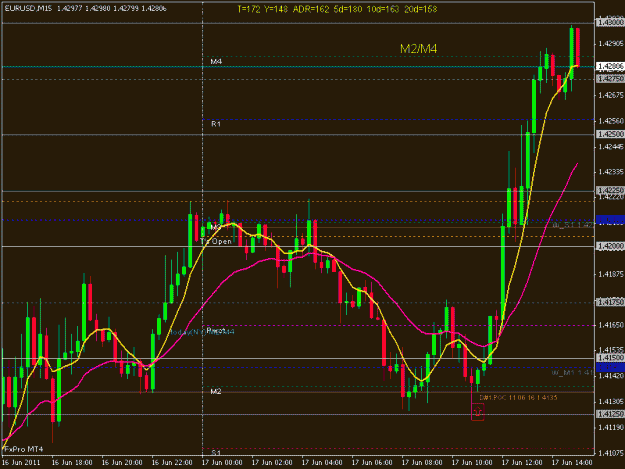Select the 1.41190 price axis value

[611, 428]
